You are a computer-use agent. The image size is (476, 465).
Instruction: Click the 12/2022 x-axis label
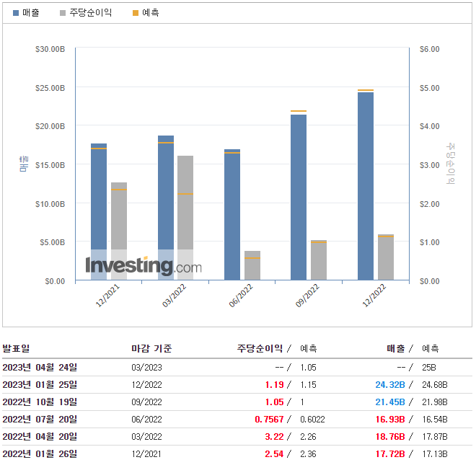click(374, 296)
